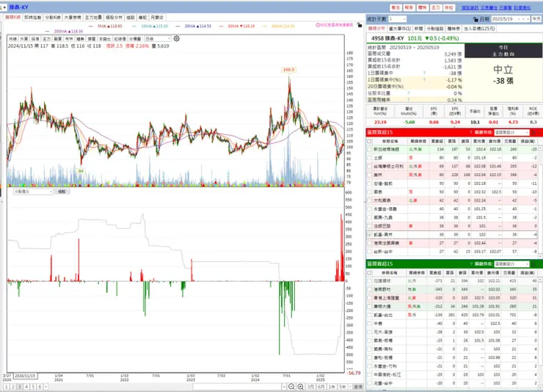Click 今天 button next to date
Screen dimensions: 543x392
pos(536,19)
